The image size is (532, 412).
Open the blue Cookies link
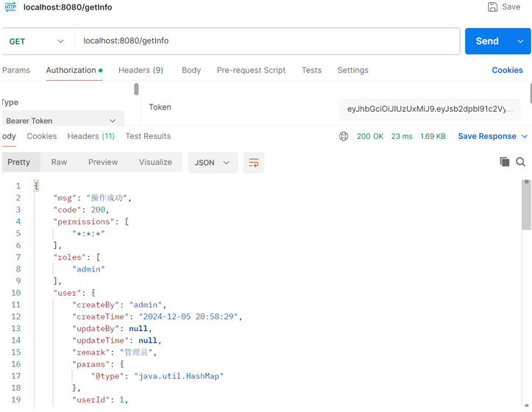coord(507,70)
